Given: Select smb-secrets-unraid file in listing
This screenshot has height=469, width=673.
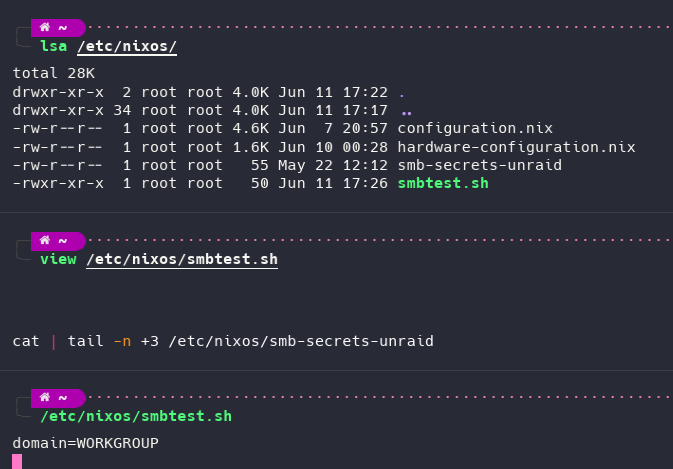Looking at the screenshot, I should 480,166.
